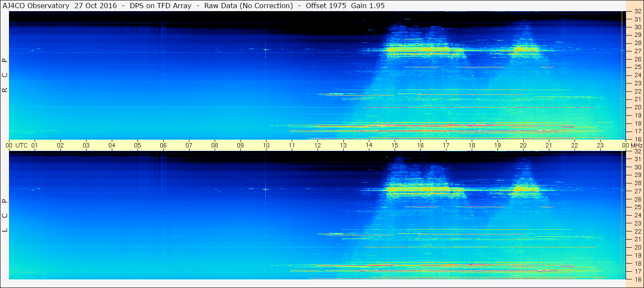Screen dimensions: 644x288
Task: Select the 04 hour mark on UTC axis
Action: pos(112,145)
